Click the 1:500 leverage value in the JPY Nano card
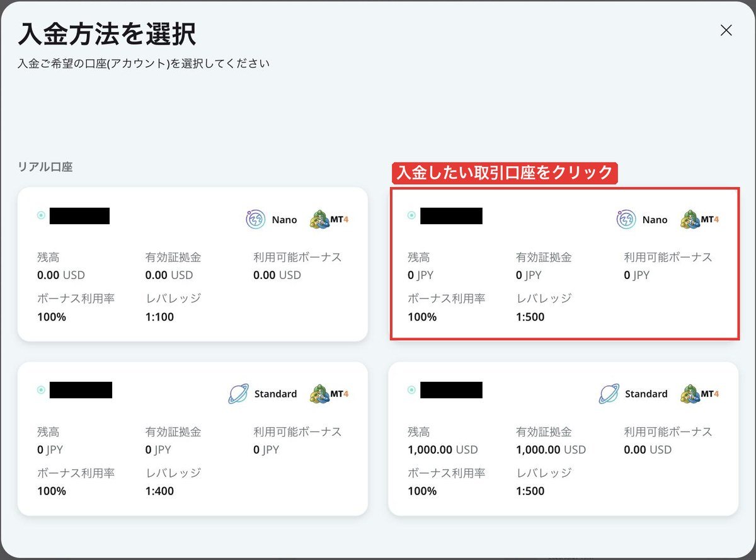Image resolution: width=756 pixels, height=560 pixels. (530, 317)
